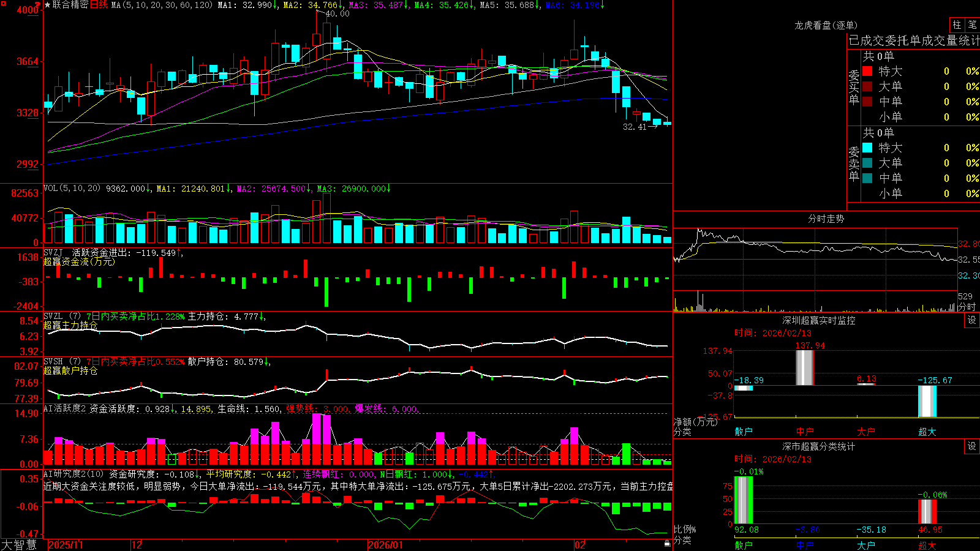Click the MA(5,10,20,30,60,120) indicator label
Screen dimensions: 980x551
click(162, 5)
